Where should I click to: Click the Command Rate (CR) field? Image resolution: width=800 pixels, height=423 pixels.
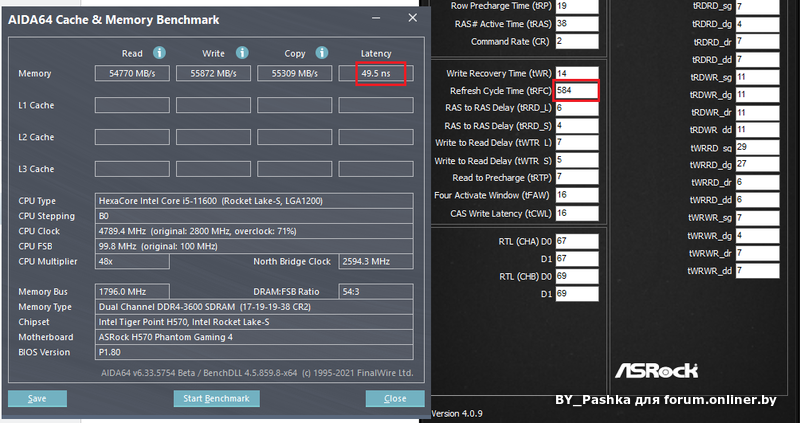pyautogui.click(x=577, y=41)
